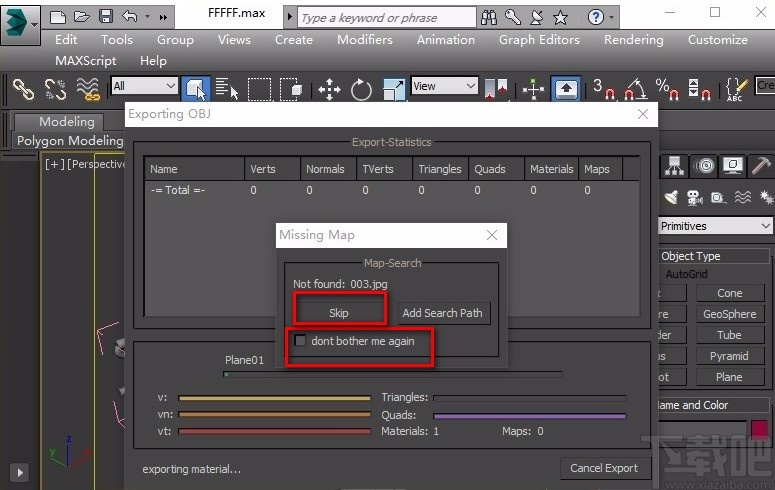The image size is (775, 490).
Task: Expand the Polygon Modeling panel
Action: [70, 140]
